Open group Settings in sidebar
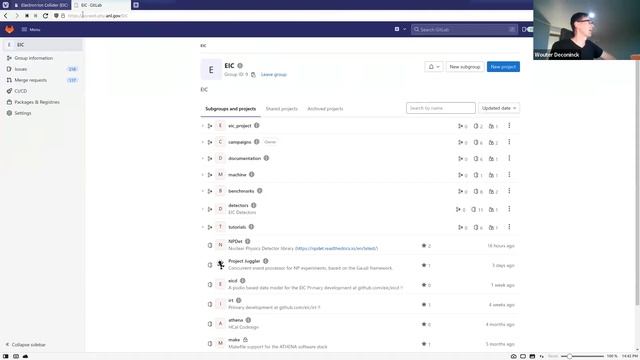Viewport: 640px width, 360px height. coord(22,113)
